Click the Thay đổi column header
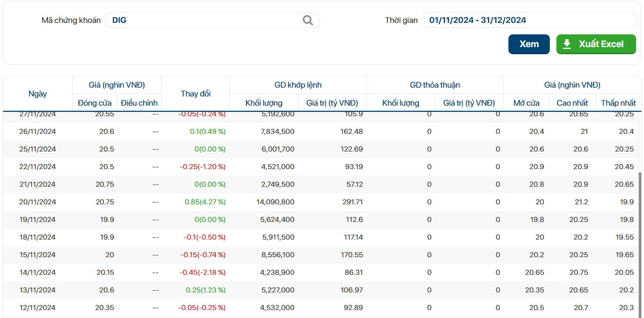The width and height of the screenshot is (644, 318). 195,94
